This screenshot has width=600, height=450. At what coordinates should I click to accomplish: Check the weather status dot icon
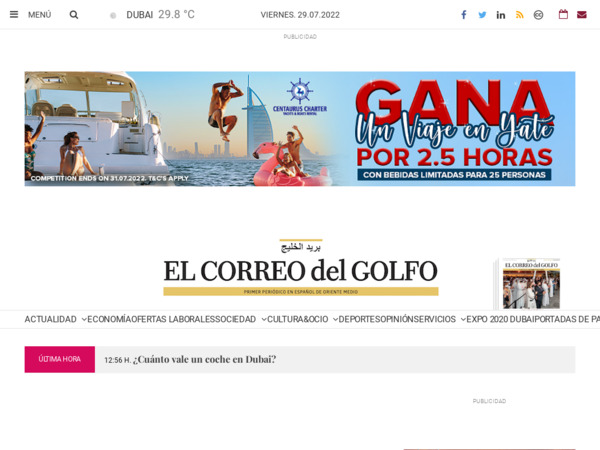[113, 16]
